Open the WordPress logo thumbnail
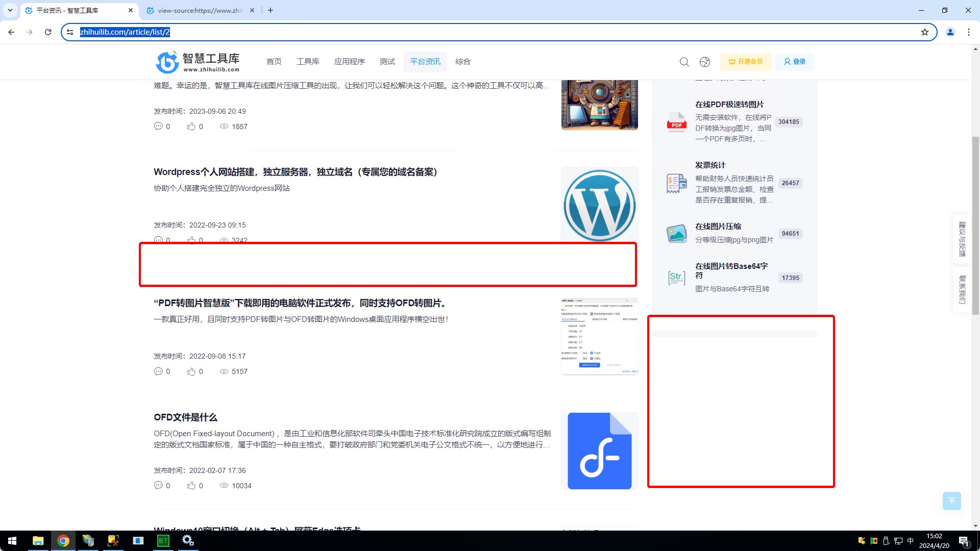This screenshot has height=551, width=980. point(599,205)
